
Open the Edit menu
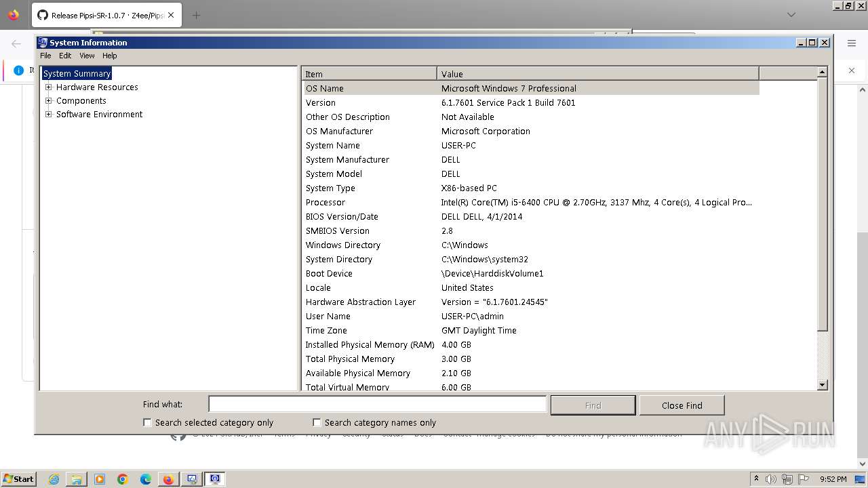[x=65, y=56]
